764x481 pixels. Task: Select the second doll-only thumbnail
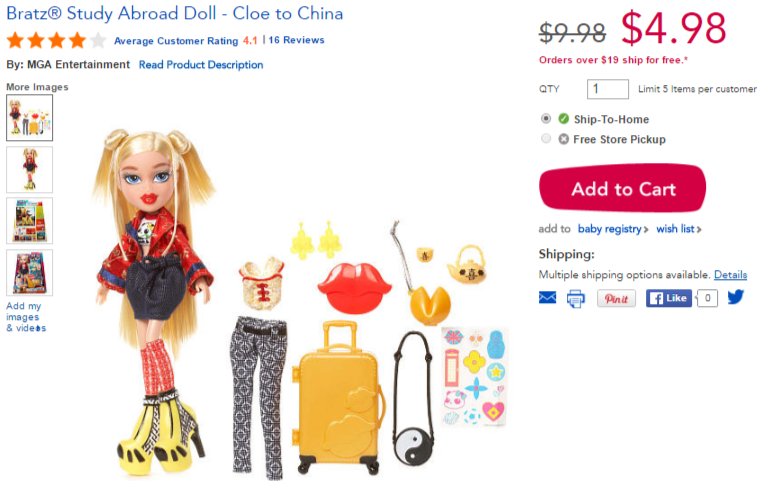(29, 170)
